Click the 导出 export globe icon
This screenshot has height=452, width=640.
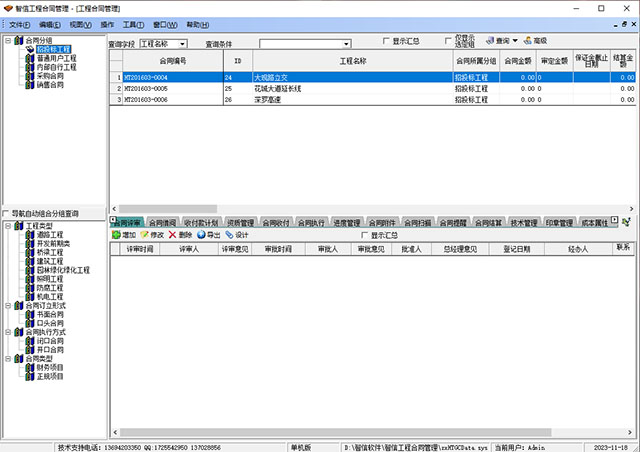(201, 235)
